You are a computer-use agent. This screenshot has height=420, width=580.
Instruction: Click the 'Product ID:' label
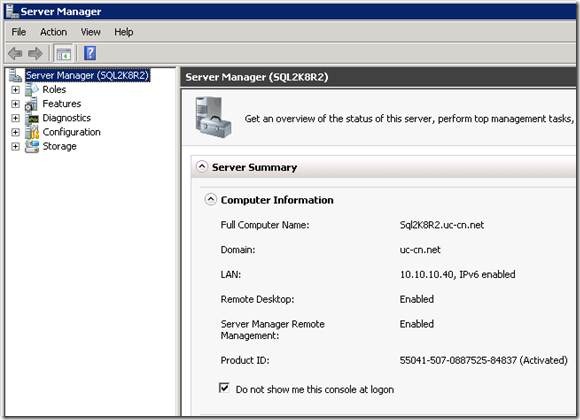click(x=245, y=360)
